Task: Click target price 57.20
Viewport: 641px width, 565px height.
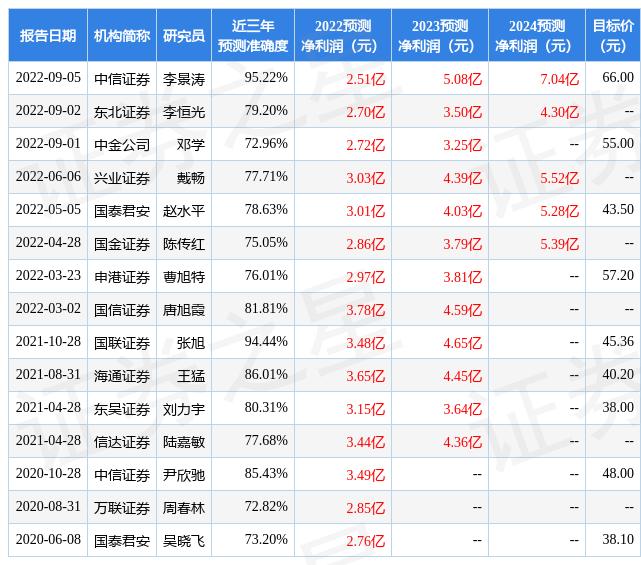Action: click(618, 276)
